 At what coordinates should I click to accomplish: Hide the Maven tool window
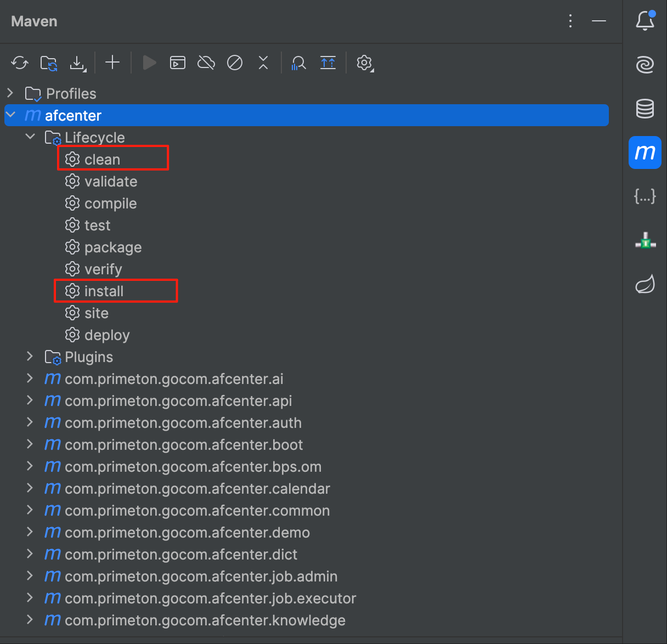(x=599, y=21)
